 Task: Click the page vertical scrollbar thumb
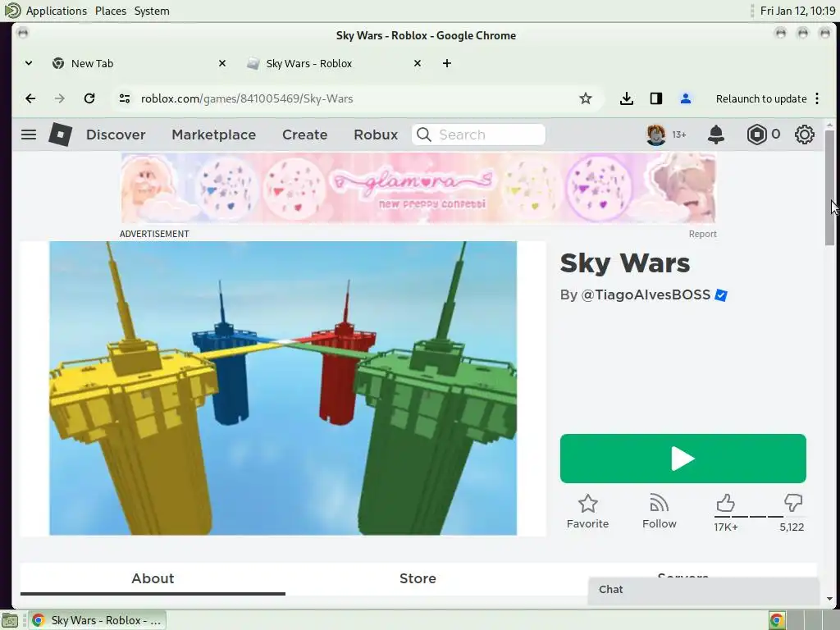click(829, 188)
